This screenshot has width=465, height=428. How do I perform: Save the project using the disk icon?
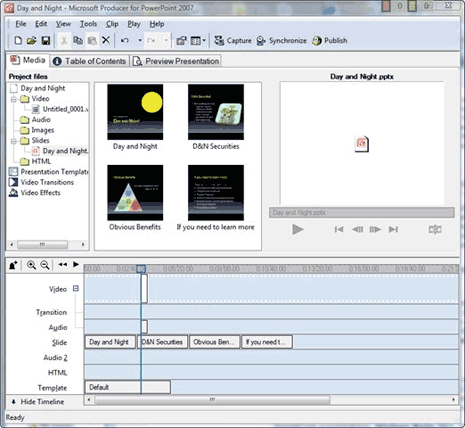pos(46,41)
